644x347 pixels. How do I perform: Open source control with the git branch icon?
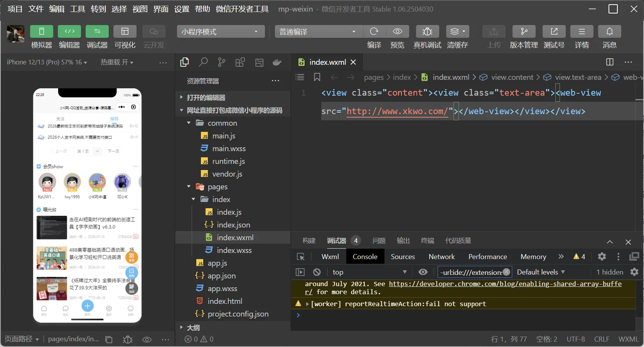tap(221, 62)
